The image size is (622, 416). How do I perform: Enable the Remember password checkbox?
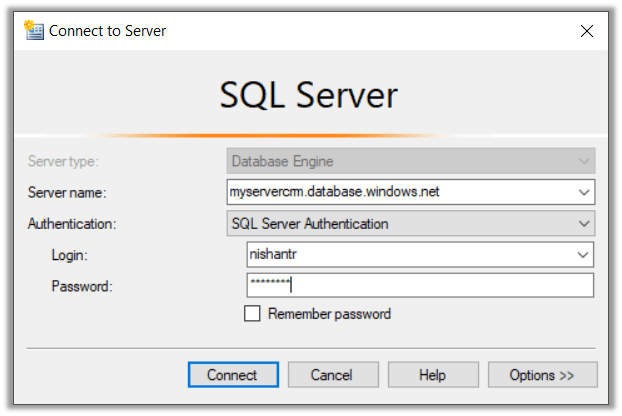coord(253,314)
